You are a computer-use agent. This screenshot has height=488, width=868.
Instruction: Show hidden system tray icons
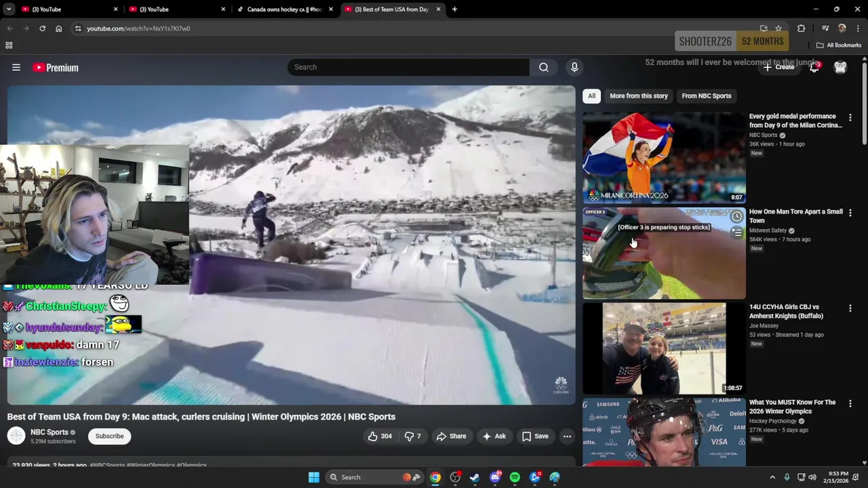[772, 477]
